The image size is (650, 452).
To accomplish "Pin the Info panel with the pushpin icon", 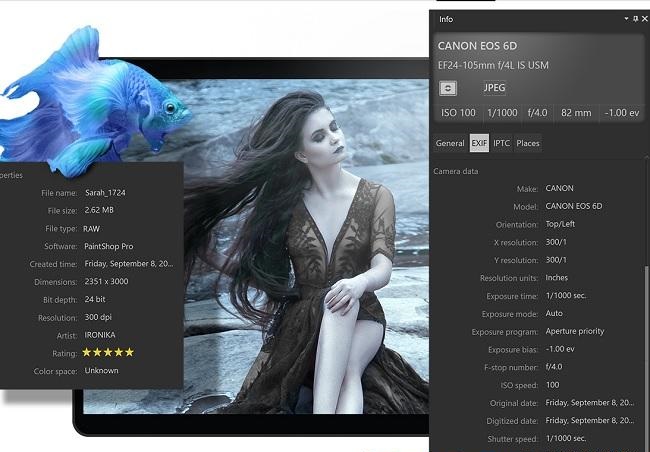I will point(635,19).
